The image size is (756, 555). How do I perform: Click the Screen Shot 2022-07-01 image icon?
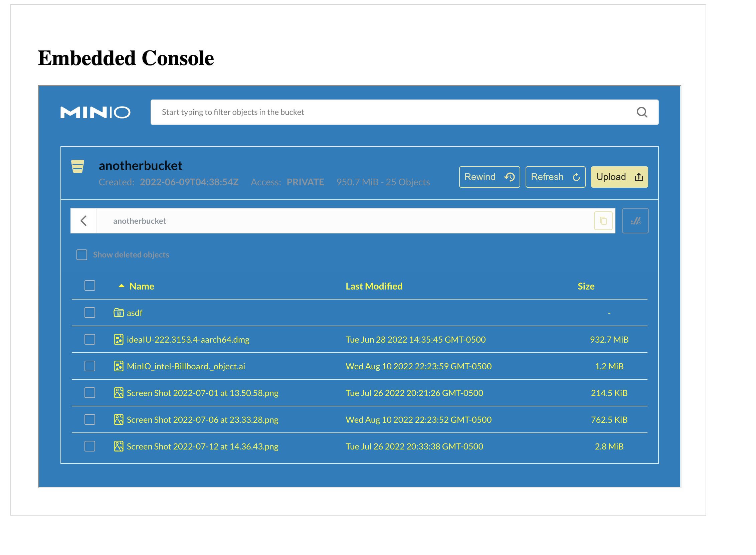tap(119, 393)
